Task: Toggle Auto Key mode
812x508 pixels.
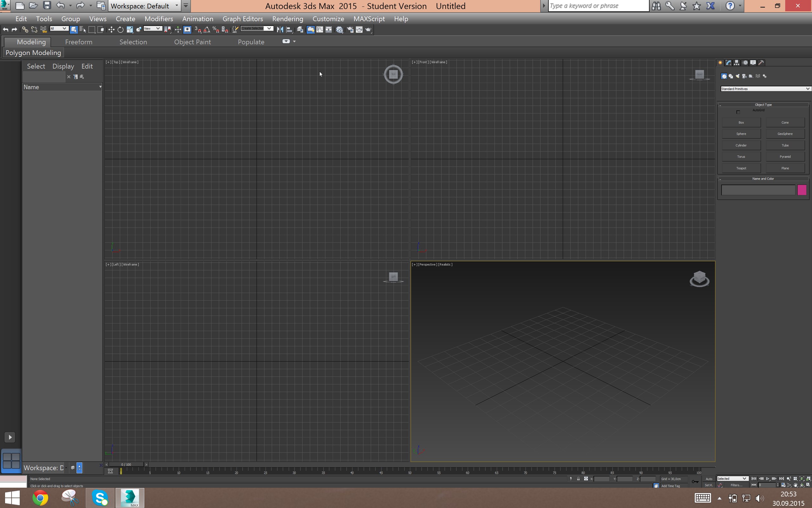Action: click(709, 479)
